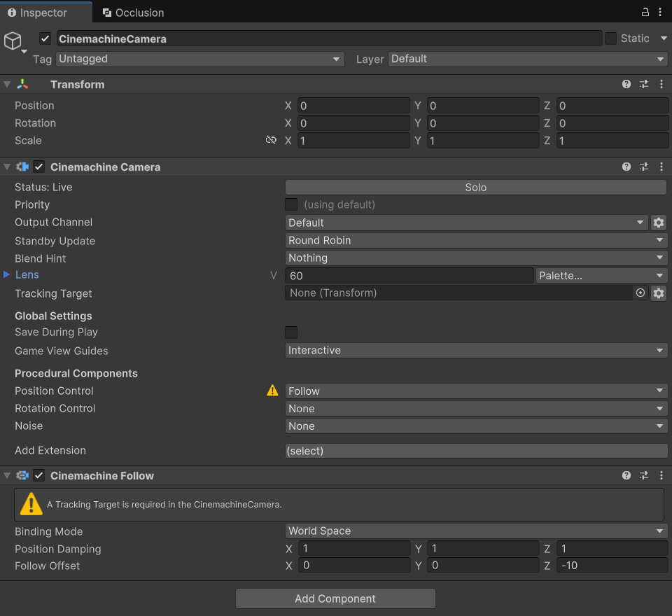Open Transform help reference icon
The height and width of the screenshot is (616, 672).
(x=626, y=84)
